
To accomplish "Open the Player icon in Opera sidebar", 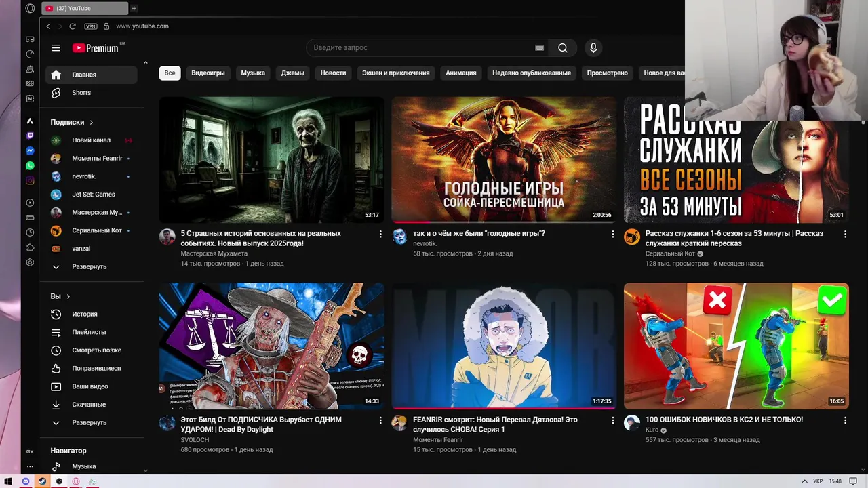I will pos(30,203).
